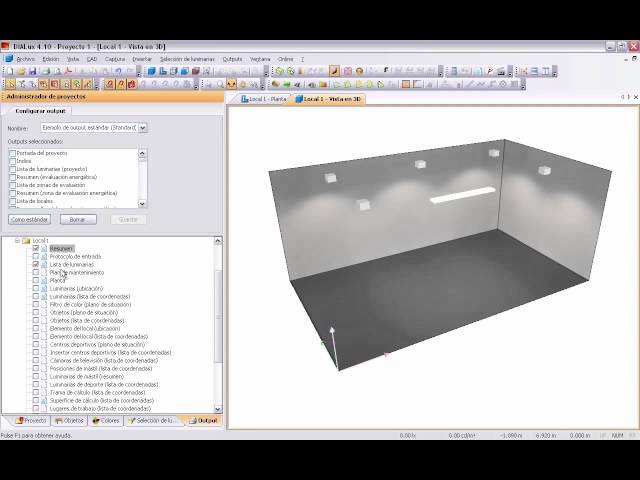Click the right tab-scroll arrow above viewport

[x=629, y=97]
